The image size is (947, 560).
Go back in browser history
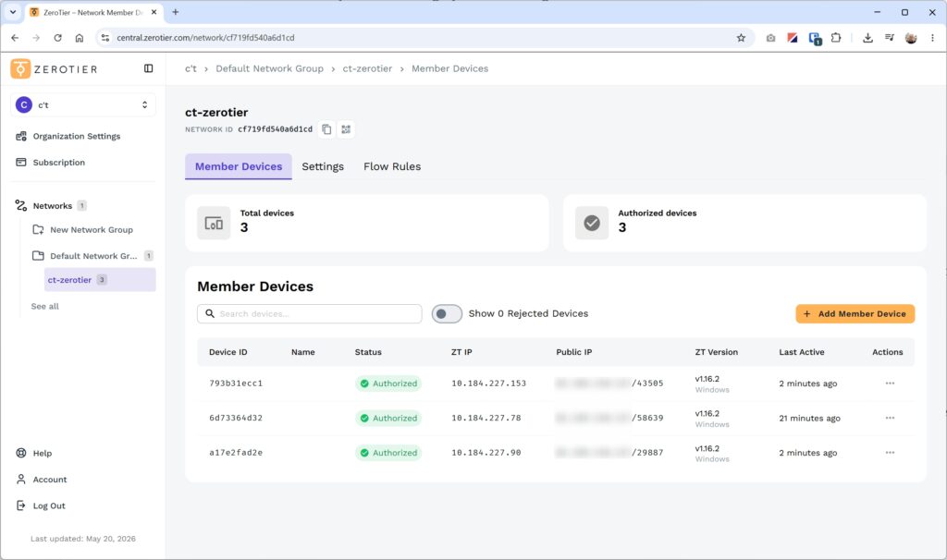[x=15, y=37]
